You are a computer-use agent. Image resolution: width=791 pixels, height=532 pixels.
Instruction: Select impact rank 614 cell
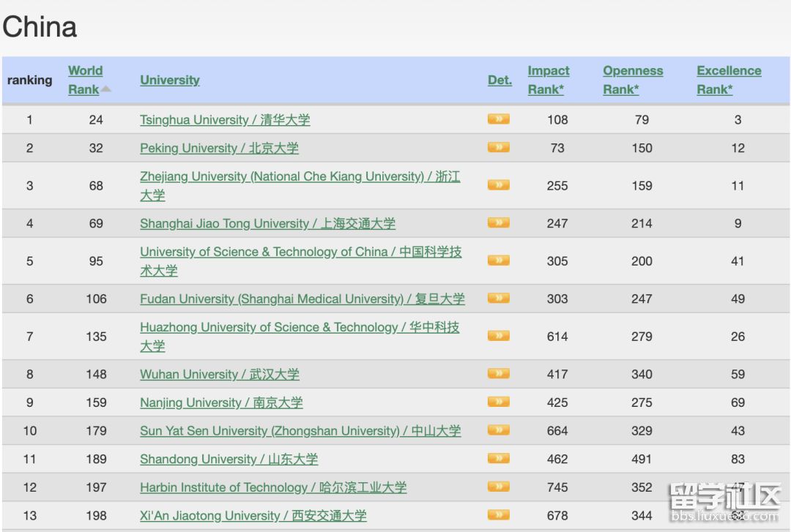tap(557, 337)
